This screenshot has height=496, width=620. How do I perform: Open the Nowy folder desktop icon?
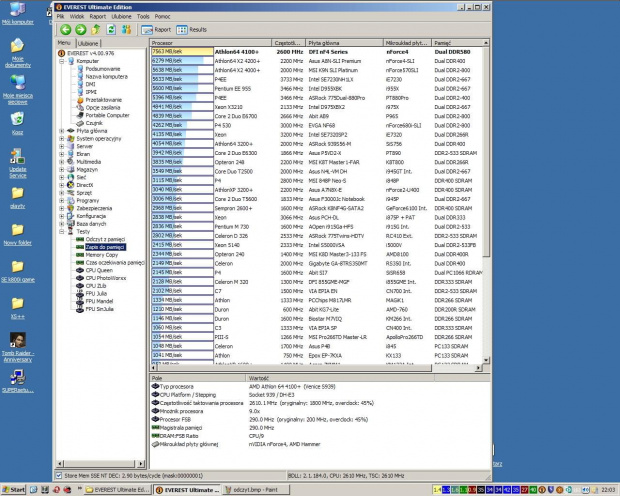17,235
